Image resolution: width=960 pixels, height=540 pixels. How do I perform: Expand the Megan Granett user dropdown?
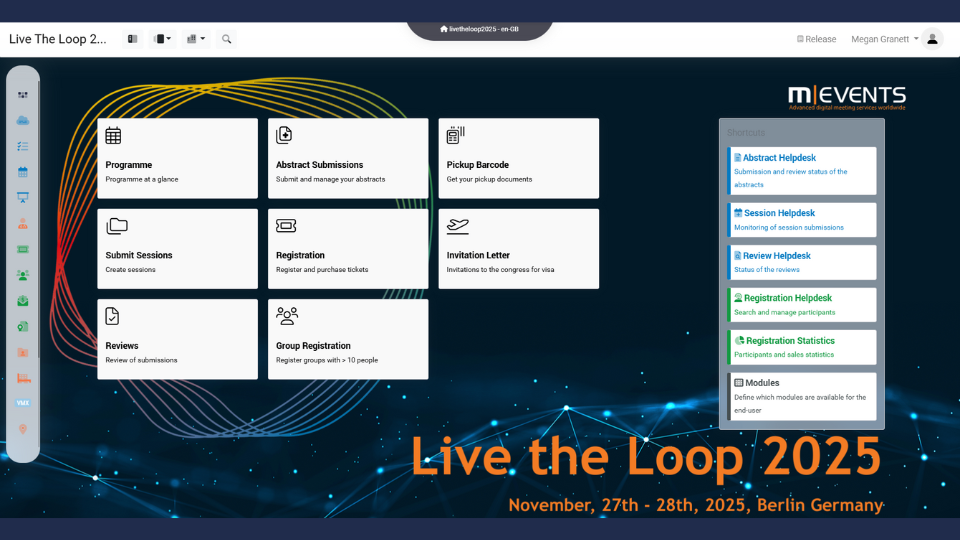coord(884,39)
